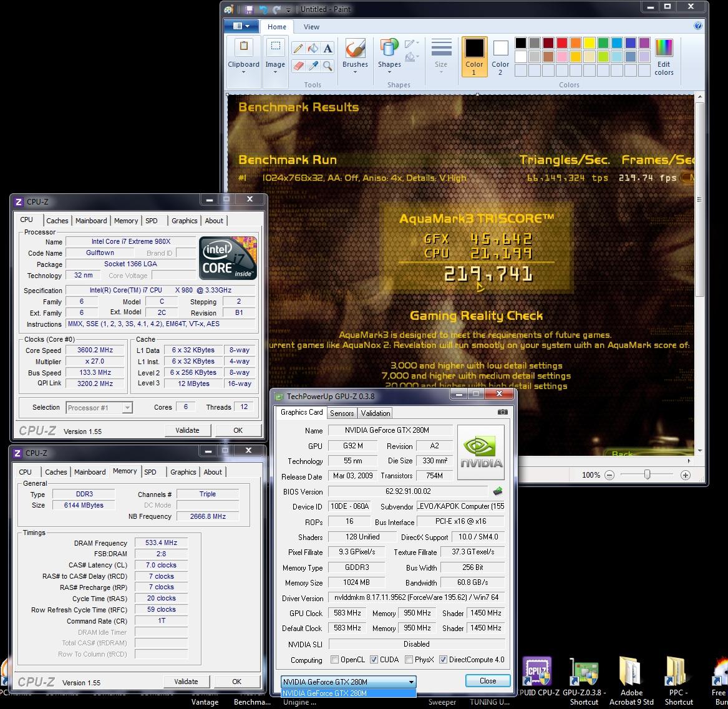The height and width of the screenshot is (709, 728).
Task: Click the GPU-Z screenshot camera icon
Action: [502, 412]
